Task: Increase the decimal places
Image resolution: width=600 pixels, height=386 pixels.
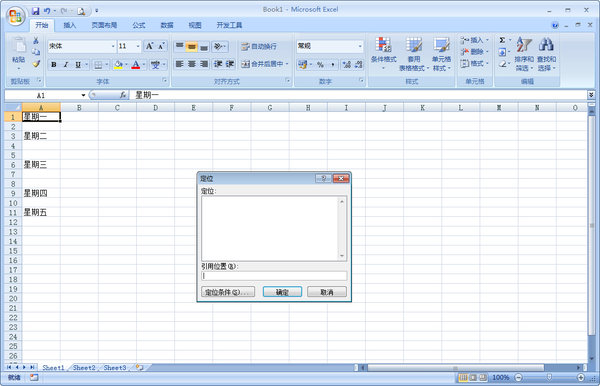Action: coord(346,65)
